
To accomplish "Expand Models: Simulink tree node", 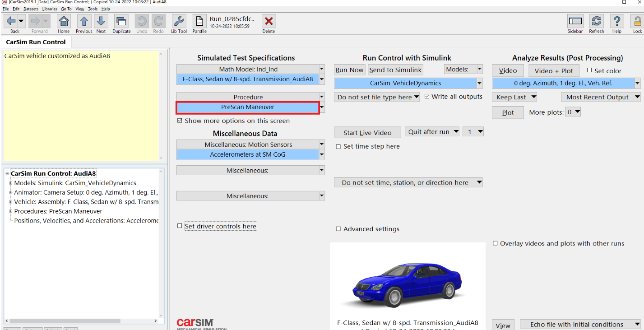I will tap(10, 183).
